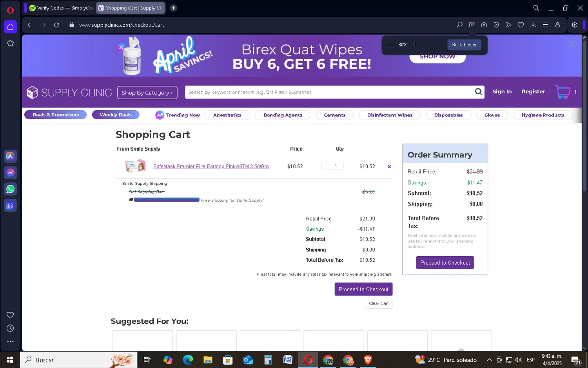This screenshot has width=588, height=368.
Task: Click Restablecer to reset zoom
Action: 464,45
